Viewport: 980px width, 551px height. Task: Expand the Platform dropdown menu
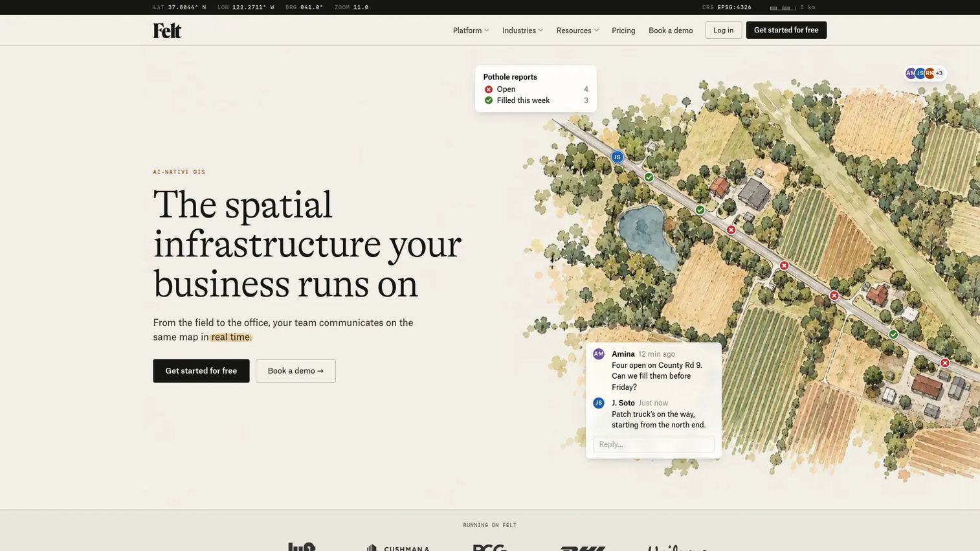point(471,30)
